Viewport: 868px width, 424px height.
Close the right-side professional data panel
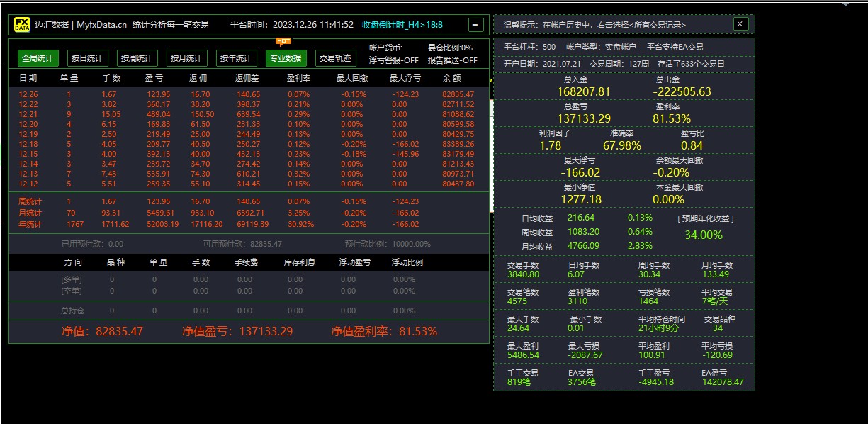tap(740, 24)
